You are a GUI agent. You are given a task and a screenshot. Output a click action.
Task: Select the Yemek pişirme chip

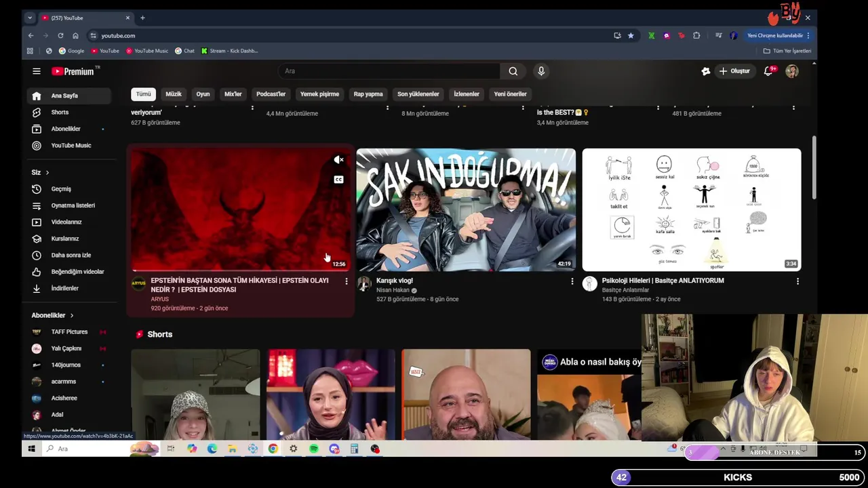pyautogui.click(x=319, y=94)
